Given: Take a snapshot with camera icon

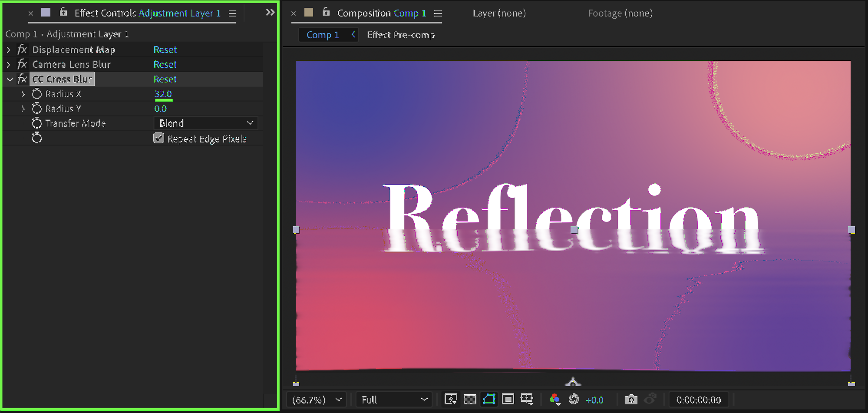Looking at the screenshot, I should [631, 399].
